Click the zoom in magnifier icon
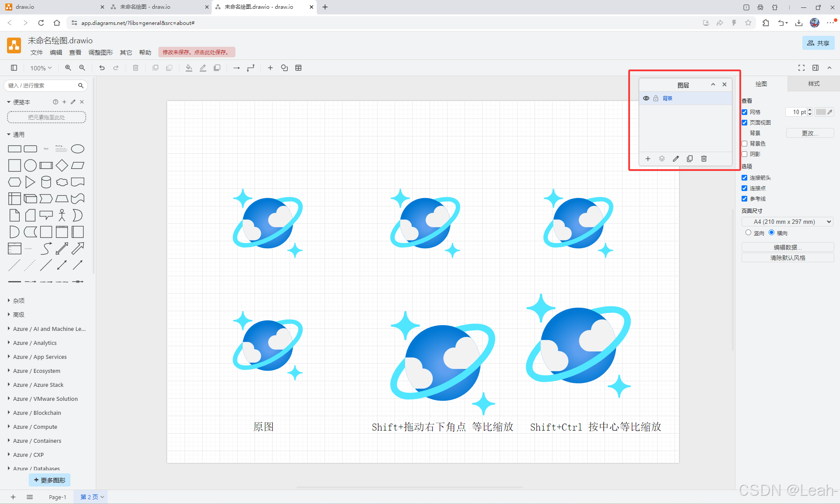Screen dimensions: 840x504 pyautogui.click(x=68, y=68)
